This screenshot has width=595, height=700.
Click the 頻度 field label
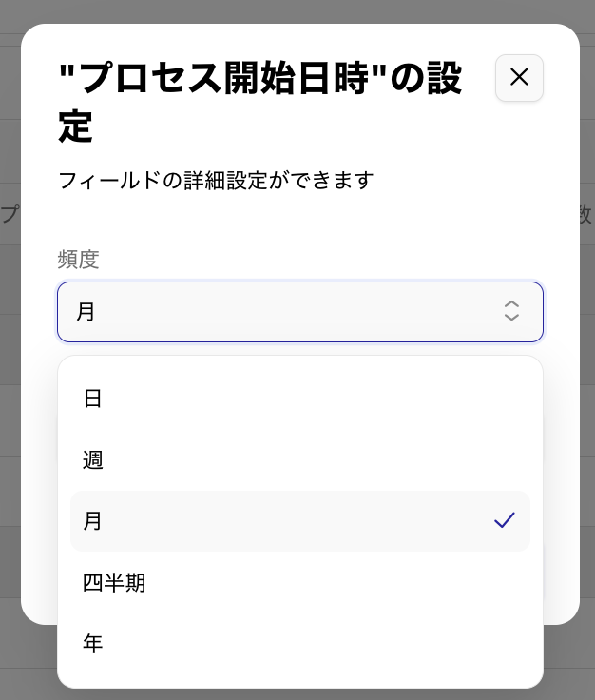tap(78, 259)
